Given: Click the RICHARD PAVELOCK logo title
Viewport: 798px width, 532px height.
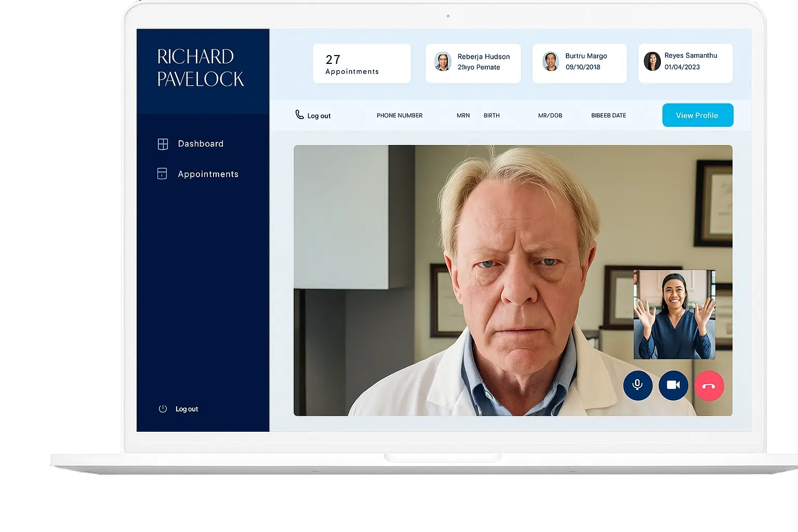Looking at the screenshot, I should pos(201,68).
